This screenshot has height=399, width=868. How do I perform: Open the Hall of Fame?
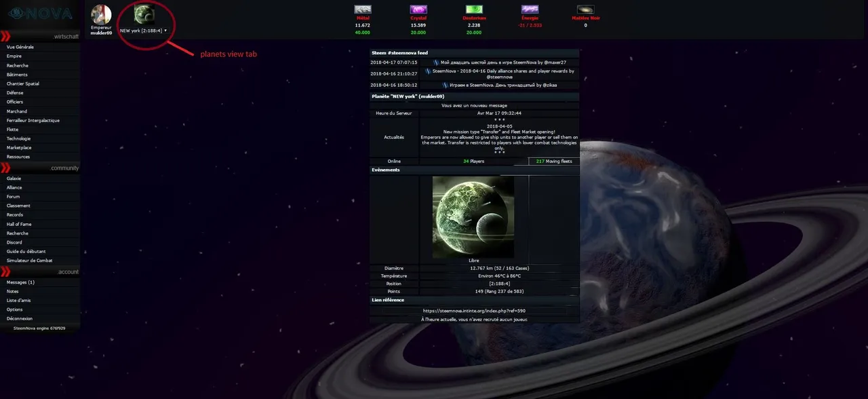click(x=19, y=224)
